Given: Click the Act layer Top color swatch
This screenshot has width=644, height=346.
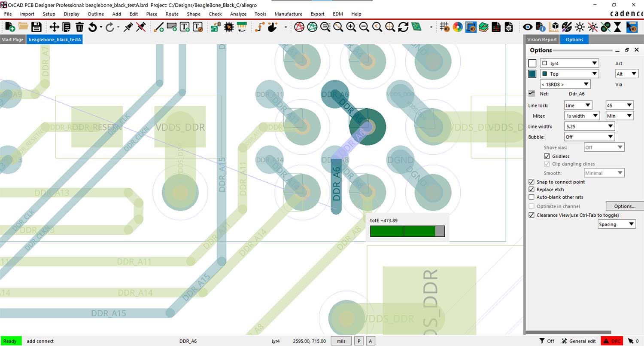Looking at the screenshot, I should click(532, 74).
